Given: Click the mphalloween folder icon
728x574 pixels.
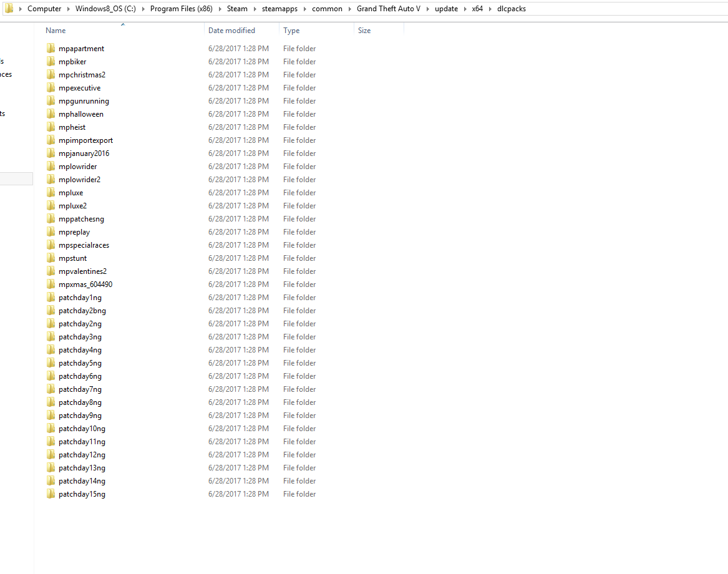Looking at the screenshot, I should 51,114.
